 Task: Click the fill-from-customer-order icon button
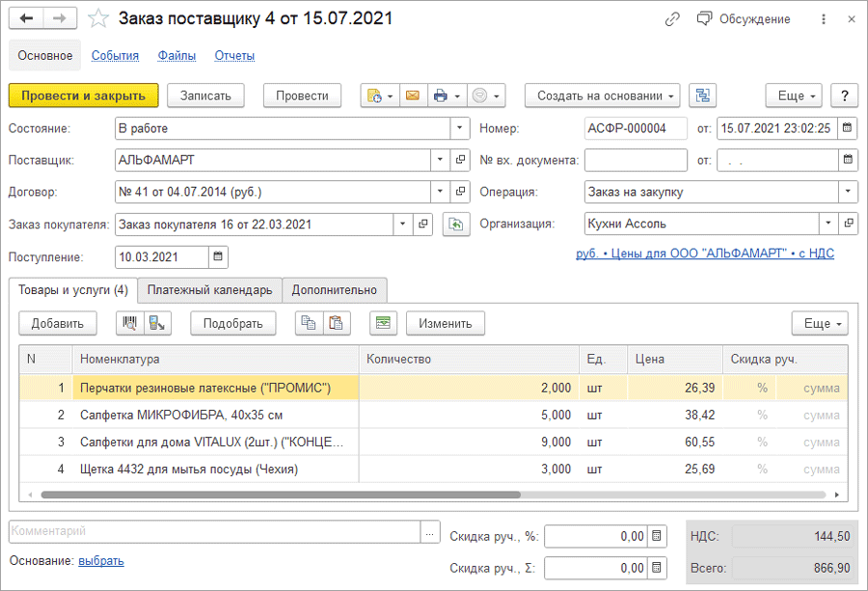456,224
